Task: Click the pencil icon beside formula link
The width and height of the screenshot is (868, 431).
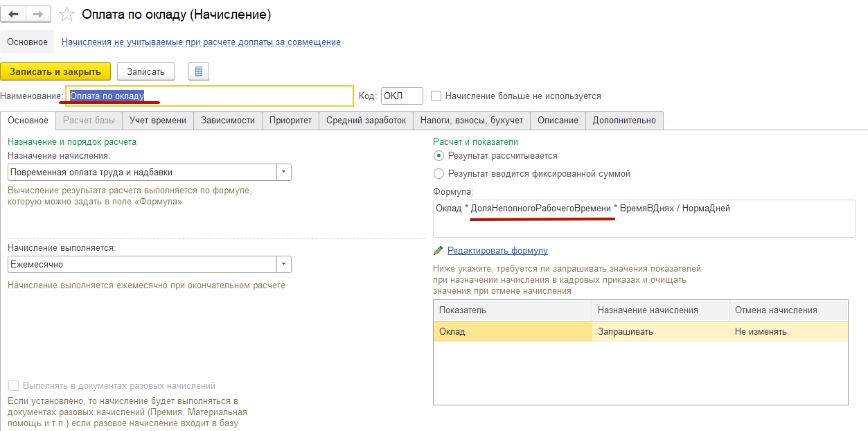Action: point(438,250)
